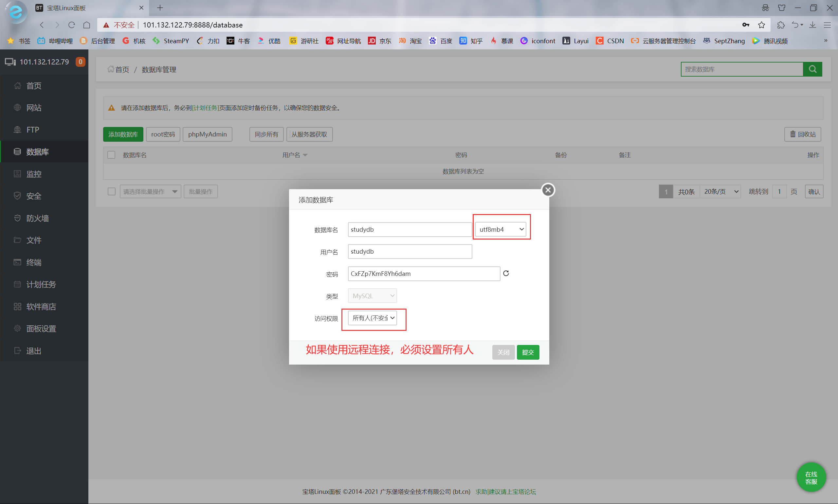Check the batch operation checkbox below table
The height and width of the screenshot is (504, 838).
coord(111,191)
